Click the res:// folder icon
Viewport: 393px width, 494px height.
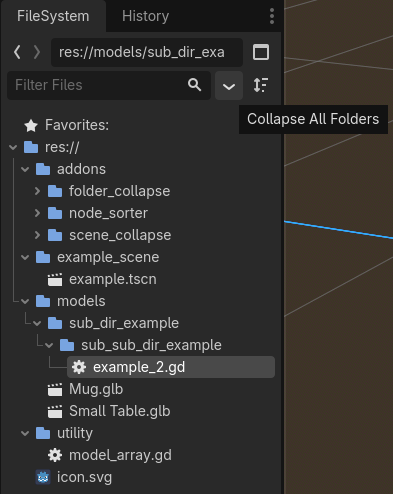coord(31,147)
